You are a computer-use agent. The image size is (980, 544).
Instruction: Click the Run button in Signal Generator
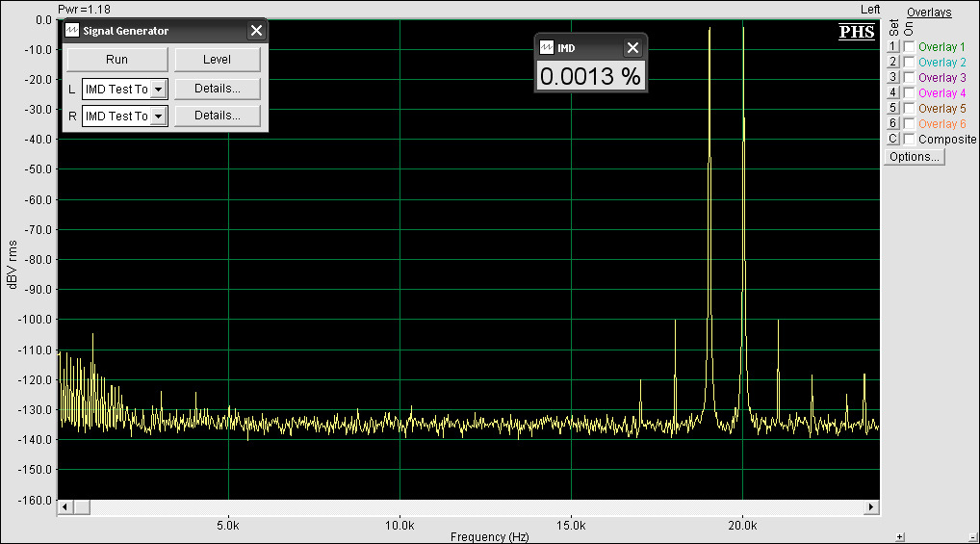(x=116, y=60)
